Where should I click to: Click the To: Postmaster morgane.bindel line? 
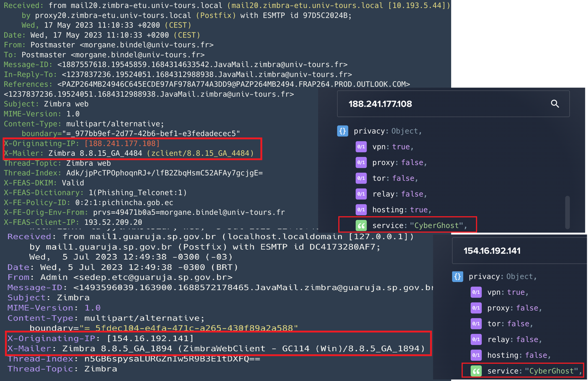tap(104, 55)
